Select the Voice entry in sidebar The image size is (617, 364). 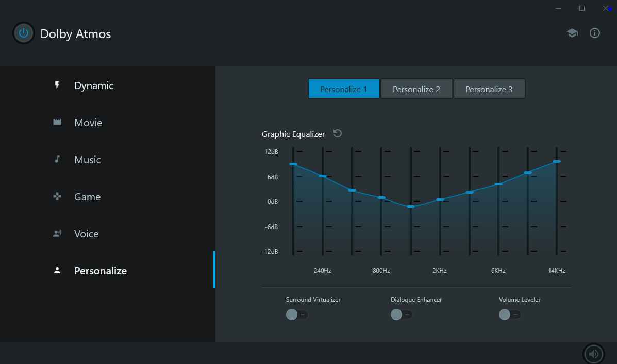tap(86, 233)
